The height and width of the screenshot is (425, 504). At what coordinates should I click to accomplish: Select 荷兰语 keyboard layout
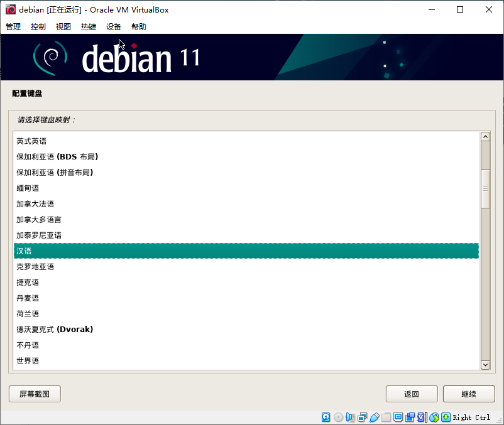click(246, 314)
